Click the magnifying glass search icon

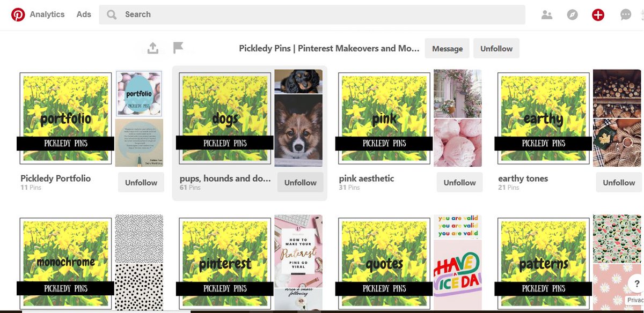point(112,14)
